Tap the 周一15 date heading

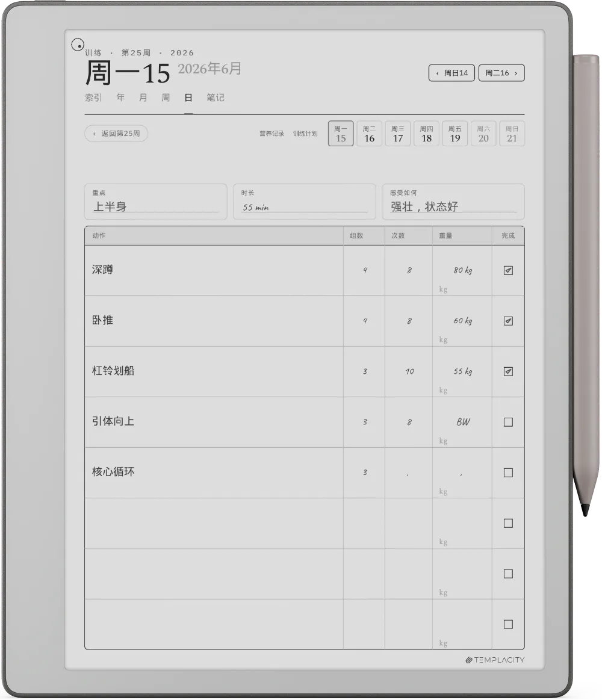(127, 73)
